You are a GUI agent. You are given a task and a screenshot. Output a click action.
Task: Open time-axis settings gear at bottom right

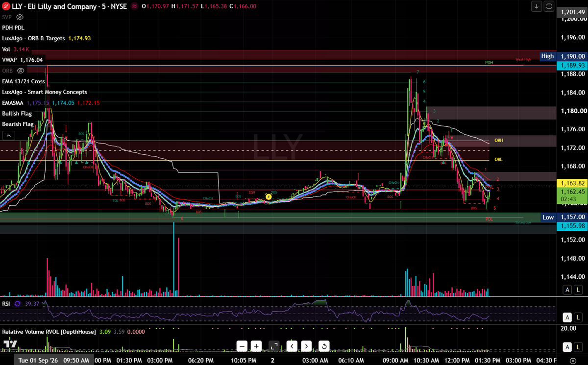(572, 361)
